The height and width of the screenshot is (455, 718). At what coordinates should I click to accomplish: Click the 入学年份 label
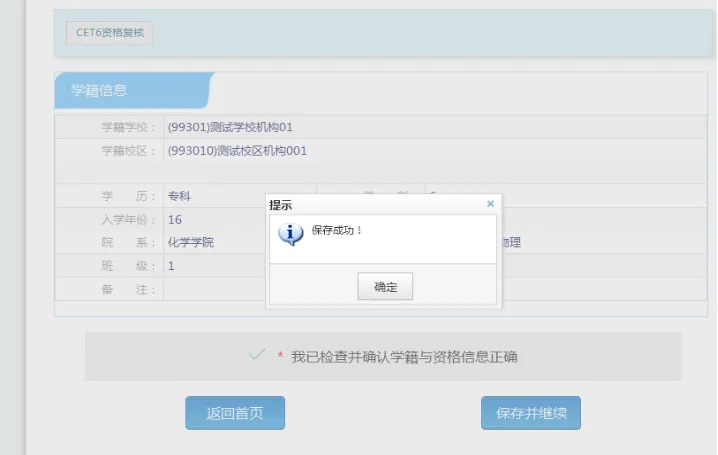click(x=129, y=220)
